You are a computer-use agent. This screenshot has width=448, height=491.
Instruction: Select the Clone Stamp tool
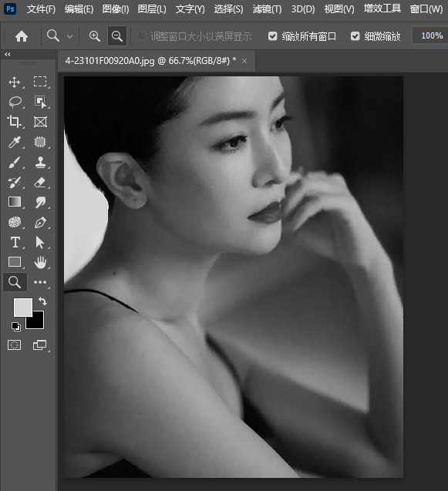[40, 162]
